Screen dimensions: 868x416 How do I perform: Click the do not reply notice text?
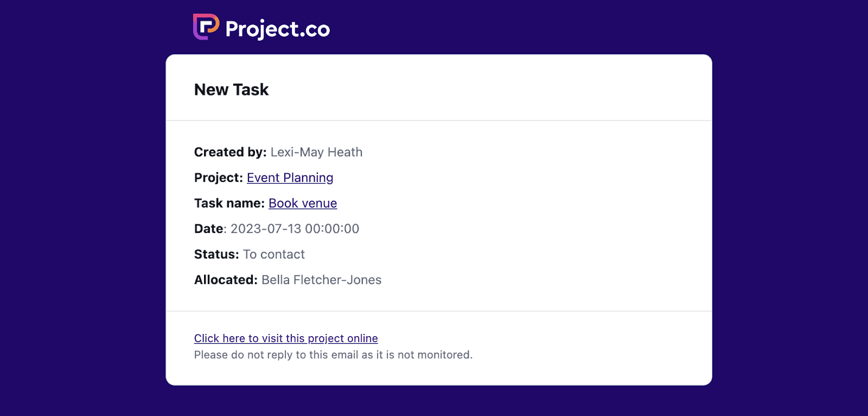(333, 355)
